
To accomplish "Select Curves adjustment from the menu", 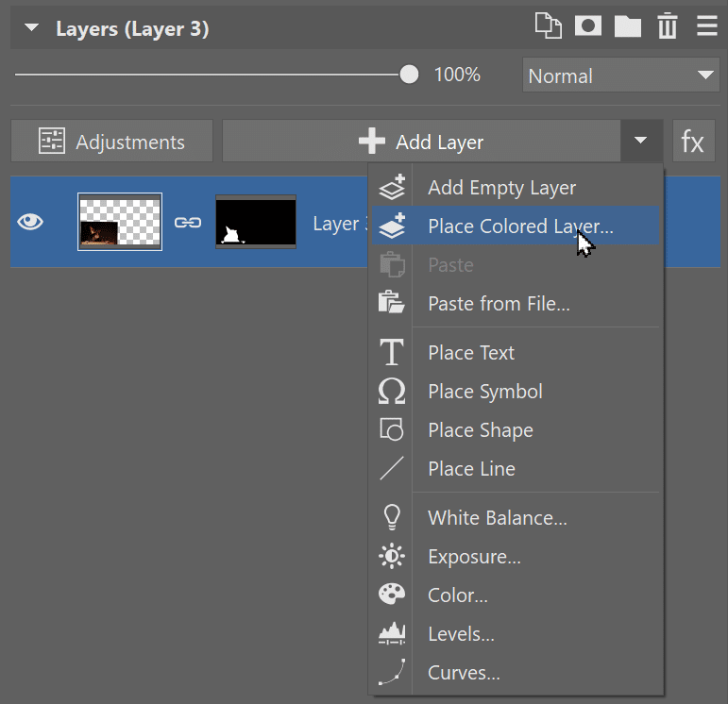I will click(463, 673).
